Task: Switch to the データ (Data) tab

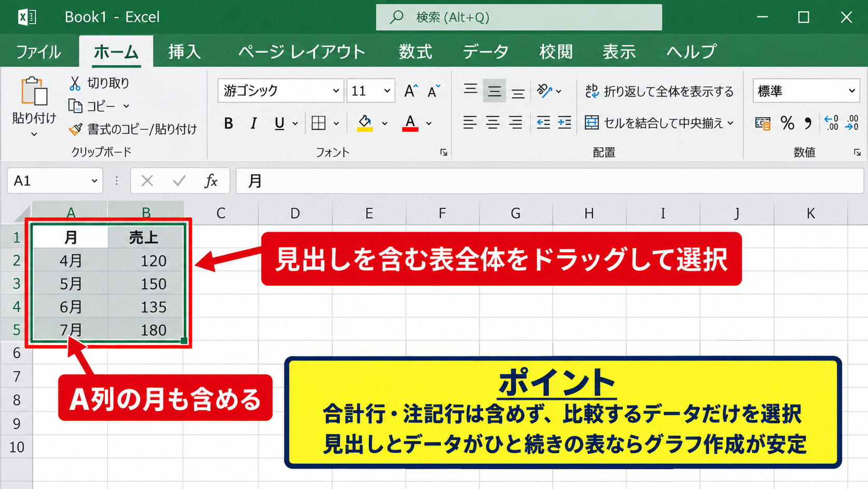Action: coord(486,51)
